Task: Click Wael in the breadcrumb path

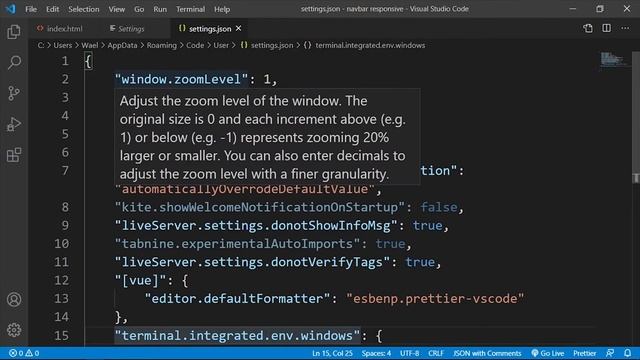Action: pyautogui.click(x=89, y=45)
